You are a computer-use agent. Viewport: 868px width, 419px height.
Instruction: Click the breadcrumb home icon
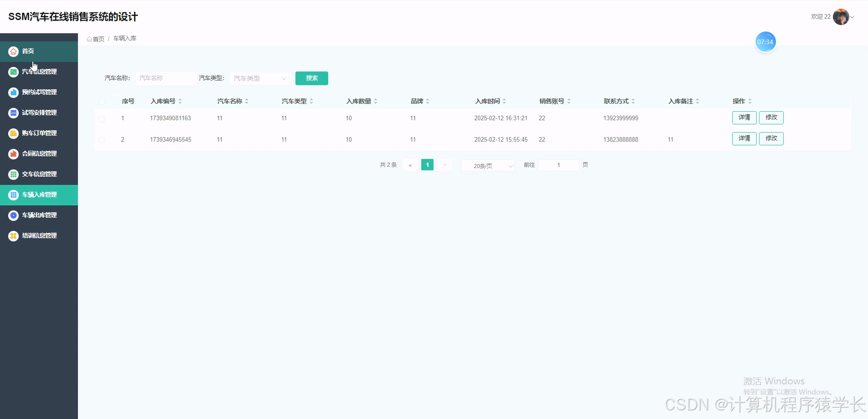pos(89,39)
